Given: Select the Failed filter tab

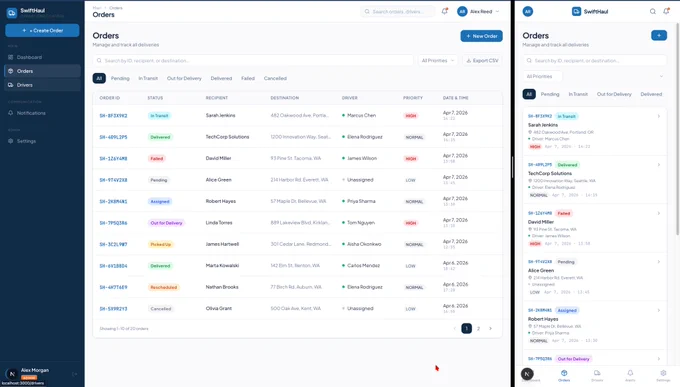Looking at the screenshot, I should pyautogui.click(x=248, y=79).
